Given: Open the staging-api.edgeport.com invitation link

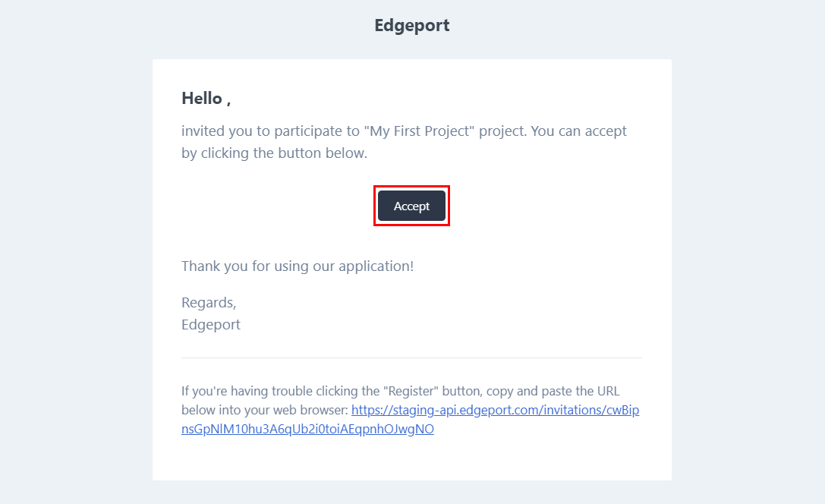Looking at the screenshot, I should (x=496, y=411).
